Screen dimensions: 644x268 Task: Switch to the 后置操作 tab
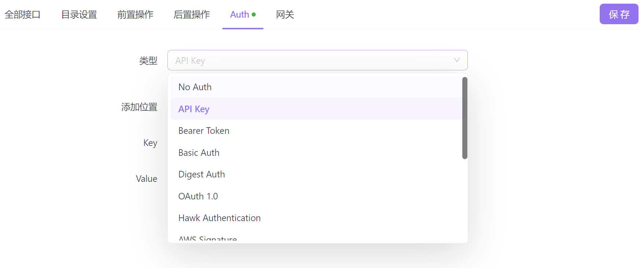[x=192, y=15]
